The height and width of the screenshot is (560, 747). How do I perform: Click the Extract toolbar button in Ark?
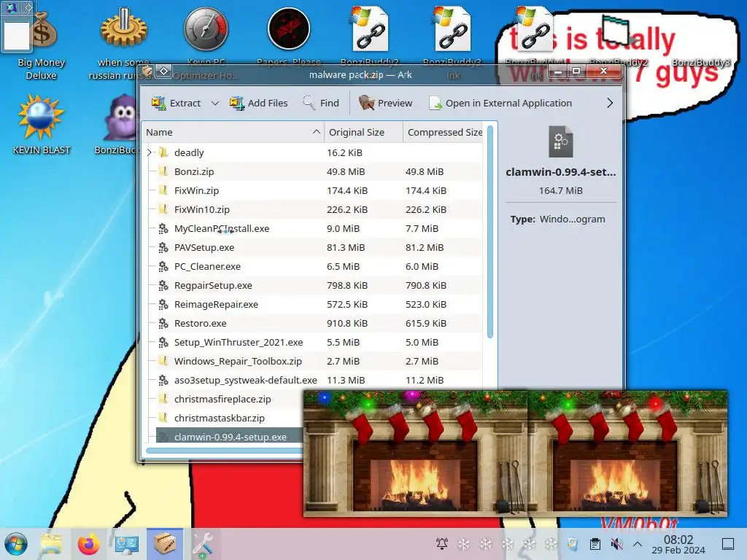(x=176, y=103)
